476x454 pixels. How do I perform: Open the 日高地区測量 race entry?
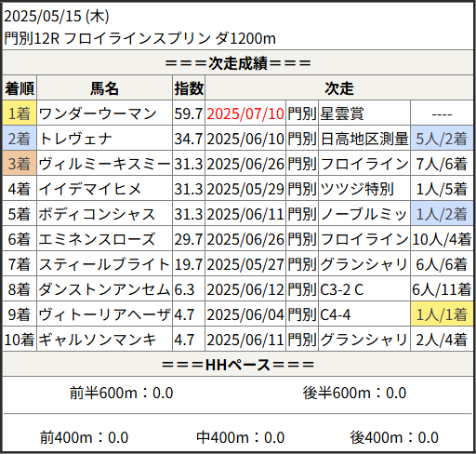pos(364,139)
